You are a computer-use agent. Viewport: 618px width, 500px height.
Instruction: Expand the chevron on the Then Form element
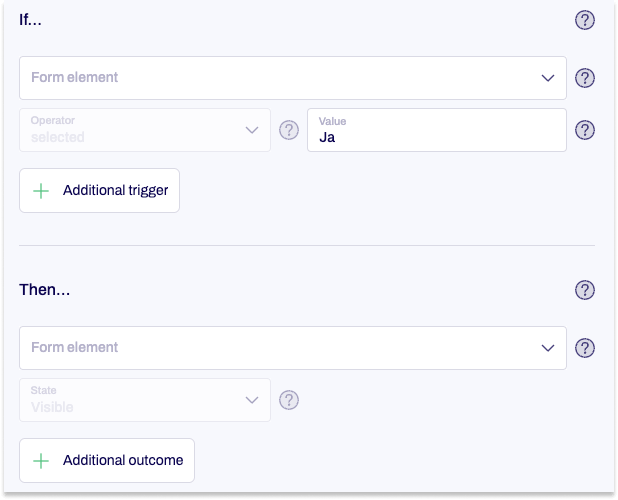pyautogui.click(x=547, y=348)
